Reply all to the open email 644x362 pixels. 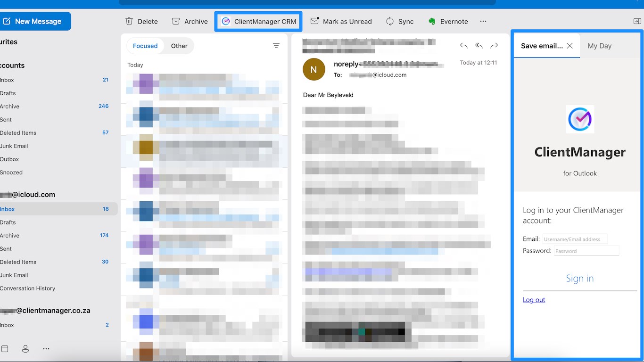(479, 46)
